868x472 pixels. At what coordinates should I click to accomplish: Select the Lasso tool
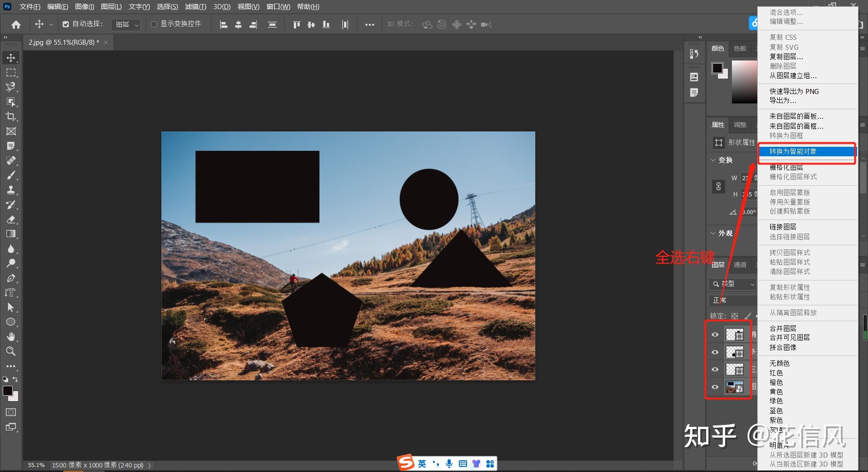pyautogui.click(x=11, y=87)
